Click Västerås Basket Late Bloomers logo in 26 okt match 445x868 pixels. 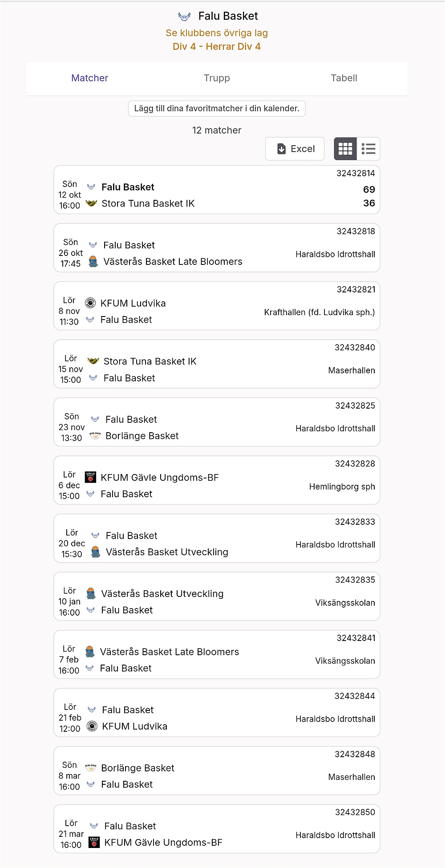pyautogui.click(x=93, y=262)
